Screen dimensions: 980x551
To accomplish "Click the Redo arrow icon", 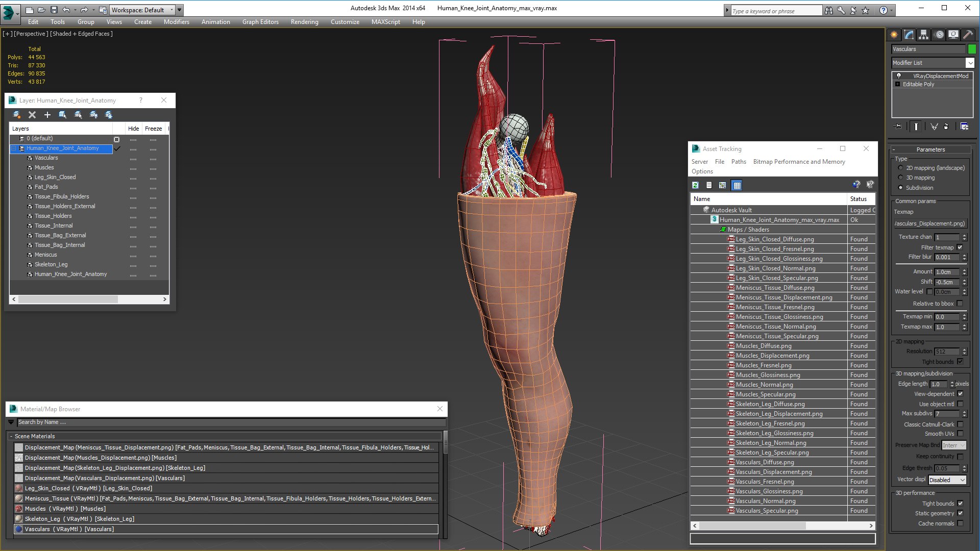I will coord(84,10).
